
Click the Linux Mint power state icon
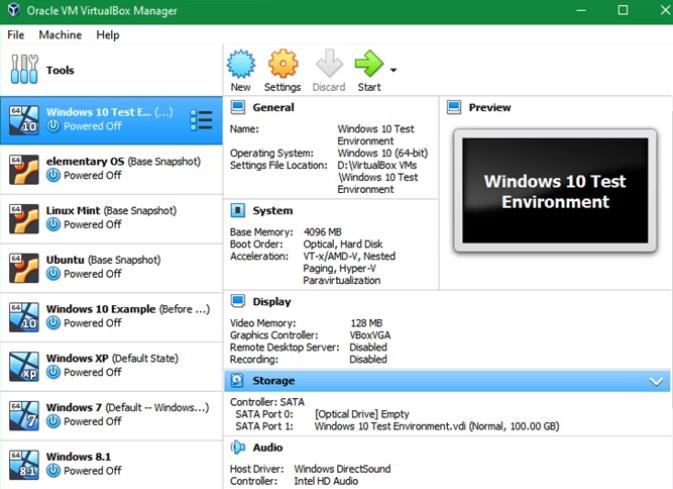point(53,224)
